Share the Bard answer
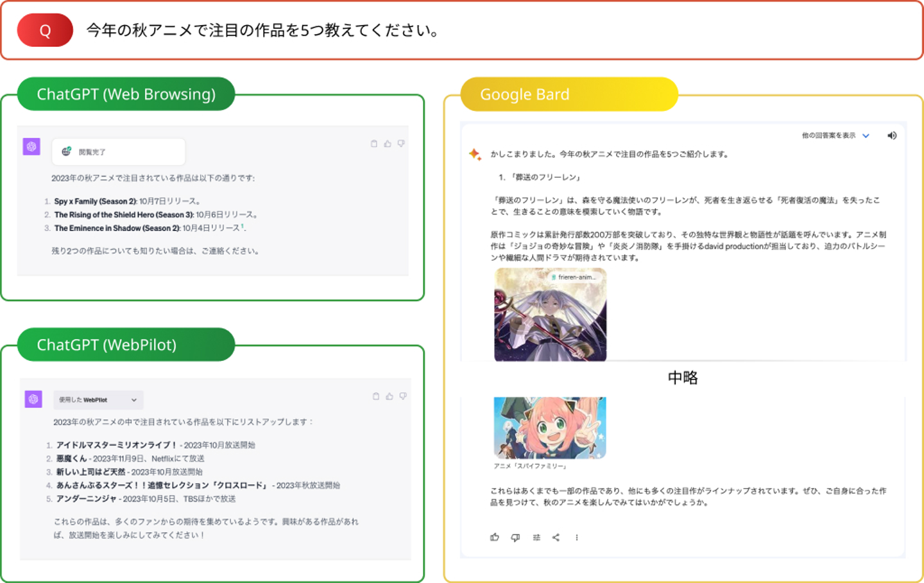This screenshot has width=924, height=583. [x=556, y=537]
